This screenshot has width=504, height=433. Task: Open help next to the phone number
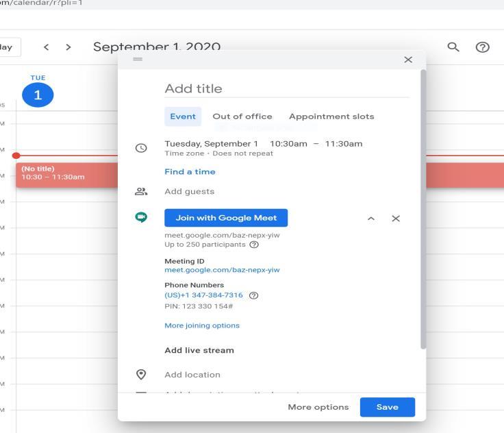253,295
